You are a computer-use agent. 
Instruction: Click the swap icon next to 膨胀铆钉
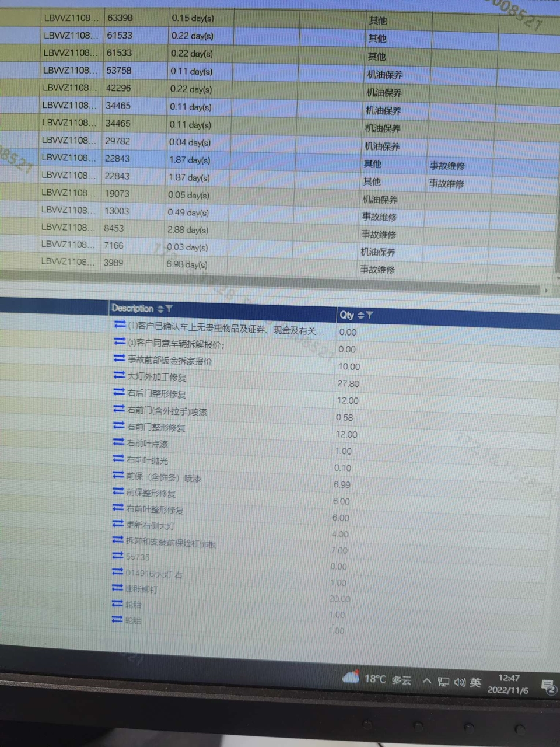(117, 588)
